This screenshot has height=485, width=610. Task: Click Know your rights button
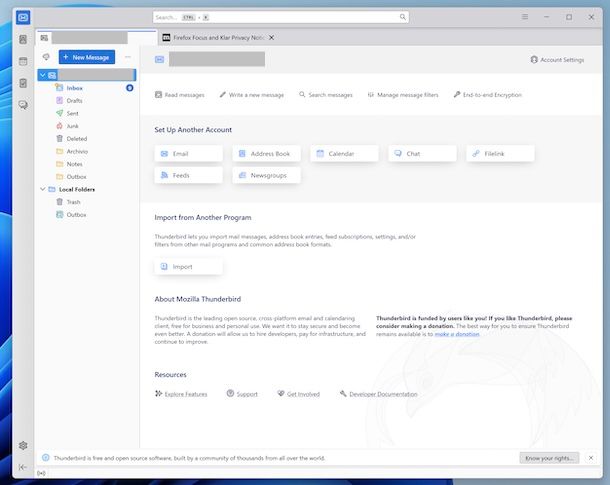[x=549, y=458]
